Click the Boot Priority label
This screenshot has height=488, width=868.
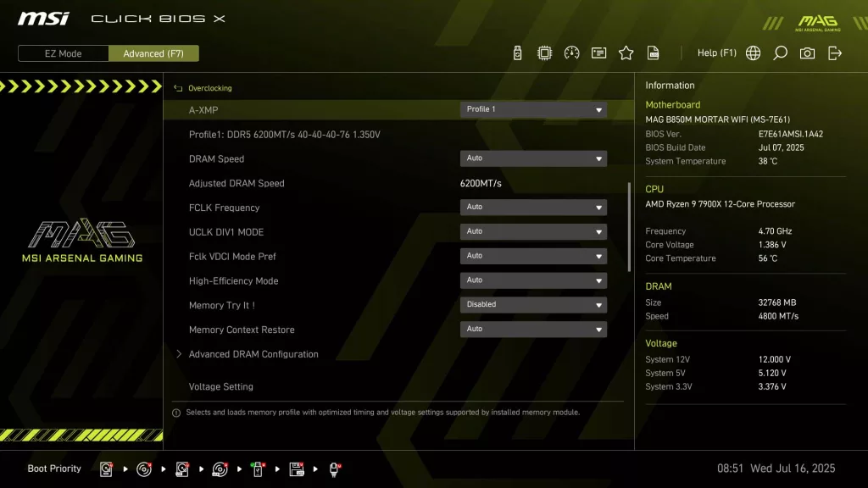click(54, 469)
